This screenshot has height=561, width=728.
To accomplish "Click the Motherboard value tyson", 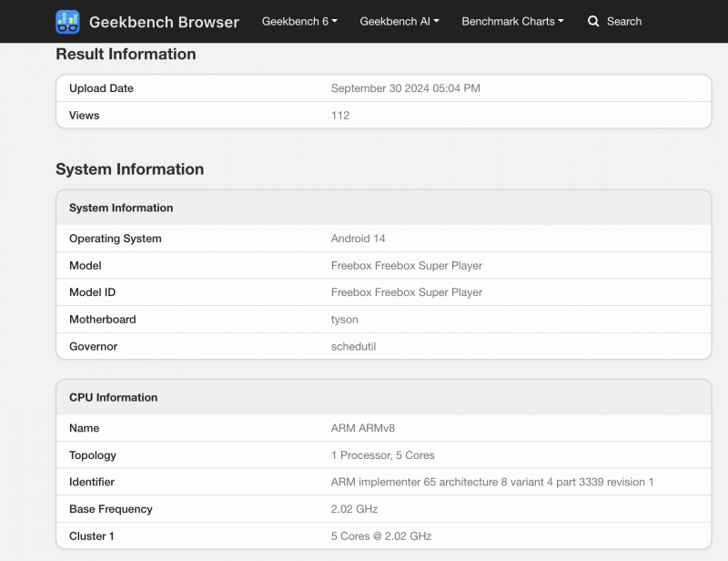I will click(345, 320).
